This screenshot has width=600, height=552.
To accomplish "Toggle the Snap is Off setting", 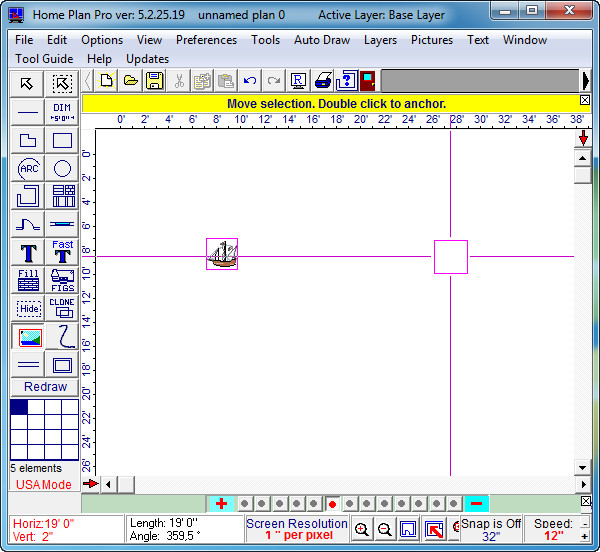I will click(491, 529).
